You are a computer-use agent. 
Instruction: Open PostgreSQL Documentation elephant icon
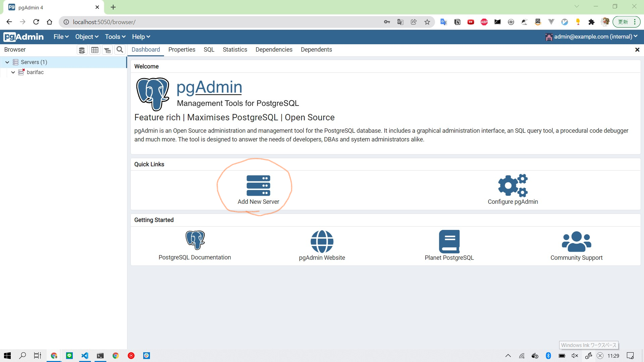click(x=195, y=240)
